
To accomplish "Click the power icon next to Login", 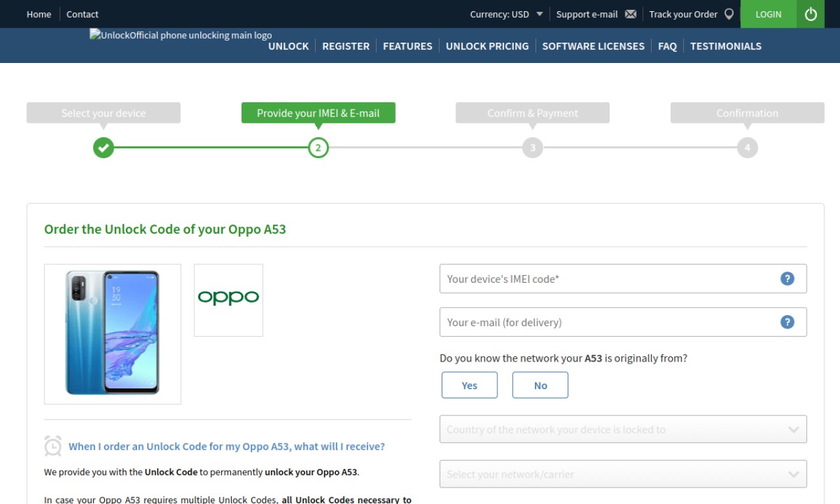I will coord(810,14).
